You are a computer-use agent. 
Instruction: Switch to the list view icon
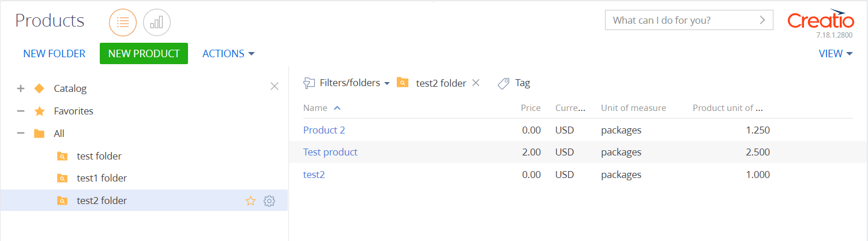[123, 23]
